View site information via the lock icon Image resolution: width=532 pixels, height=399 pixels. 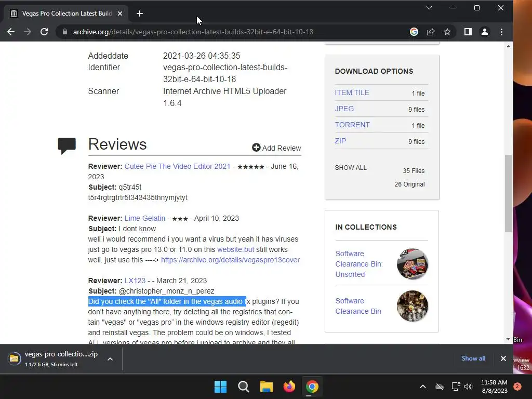tap(65, 32)
